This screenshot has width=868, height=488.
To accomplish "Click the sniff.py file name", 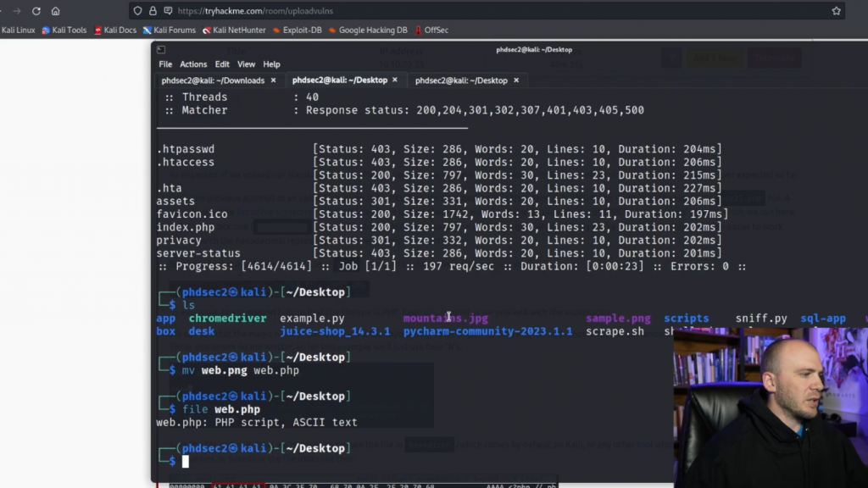I will click(x=761, y=319).
